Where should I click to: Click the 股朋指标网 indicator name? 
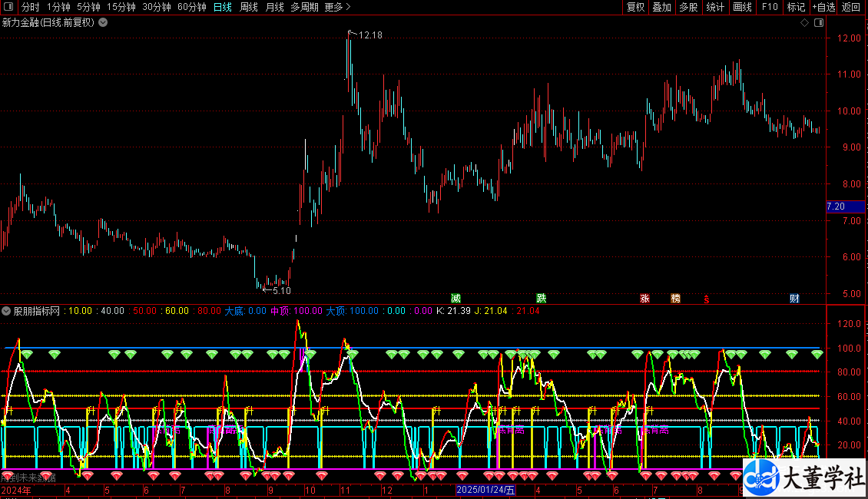coord(37,311)
